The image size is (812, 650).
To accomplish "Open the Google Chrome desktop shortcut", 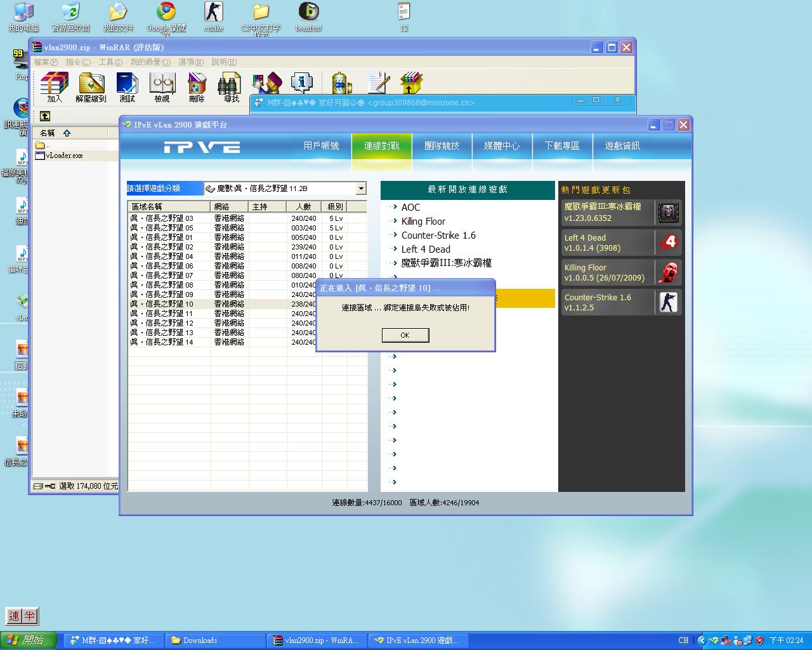I will point(166,12).
